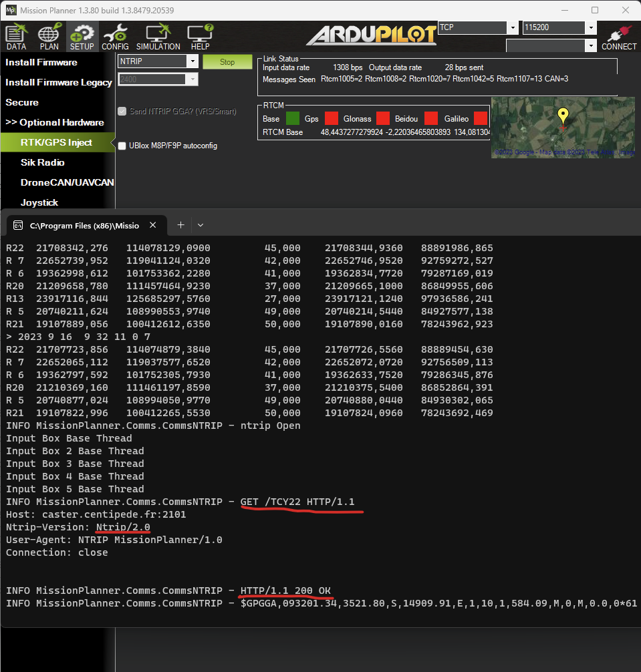Click the red Beidou status indicator
641x672 pixels.
pos(431,118)
